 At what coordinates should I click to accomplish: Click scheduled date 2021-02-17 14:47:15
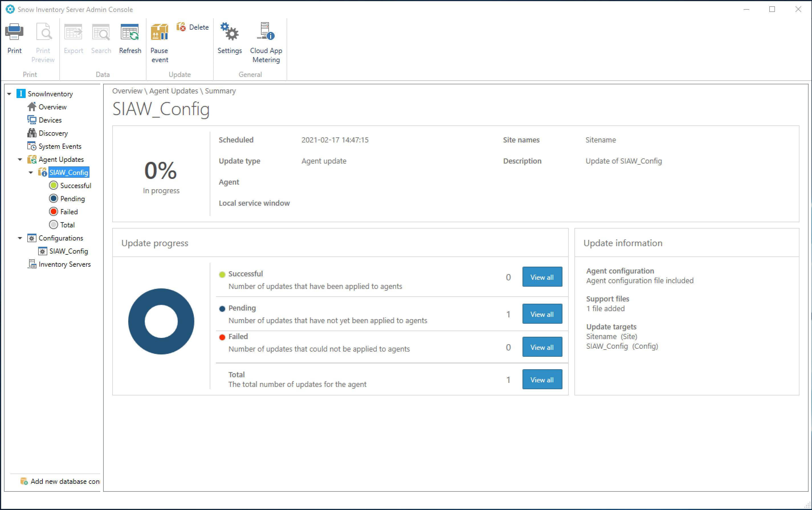click(335, 140)
